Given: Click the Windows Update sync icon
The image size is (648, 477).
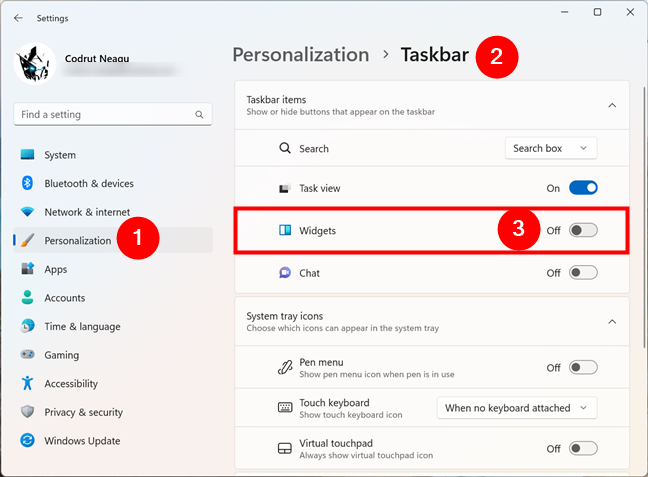Looking at the screenshot, I should [28, 440].
